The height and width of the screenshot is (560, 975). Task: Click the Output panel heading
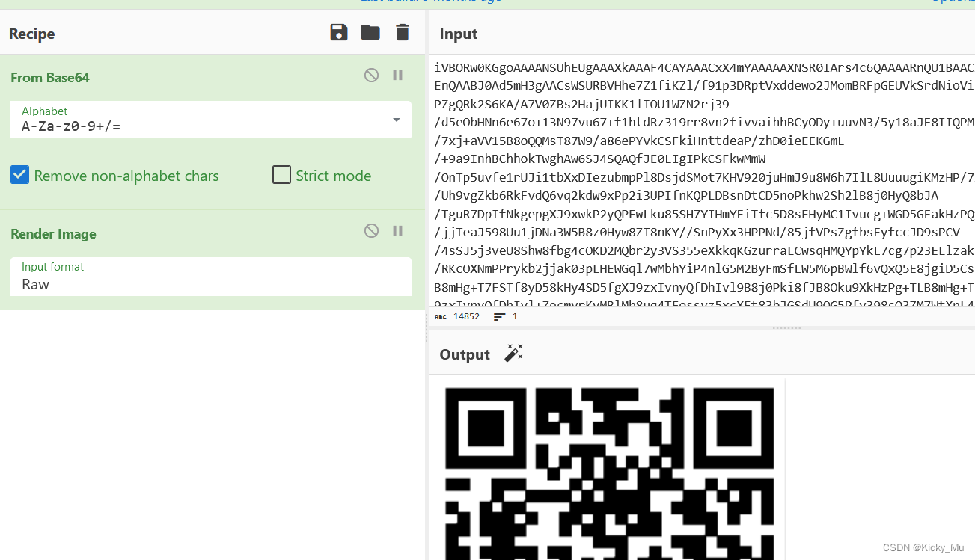[x=465, y=354]
